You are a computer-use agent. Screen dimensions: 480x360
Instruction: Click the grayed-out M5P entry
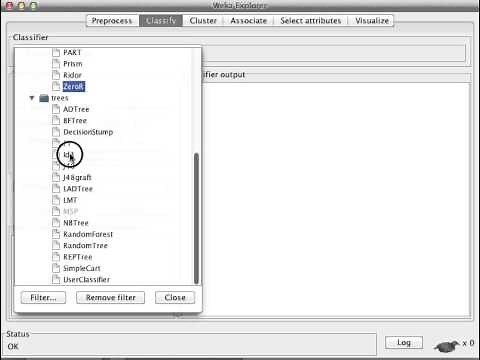click(70, 211)
